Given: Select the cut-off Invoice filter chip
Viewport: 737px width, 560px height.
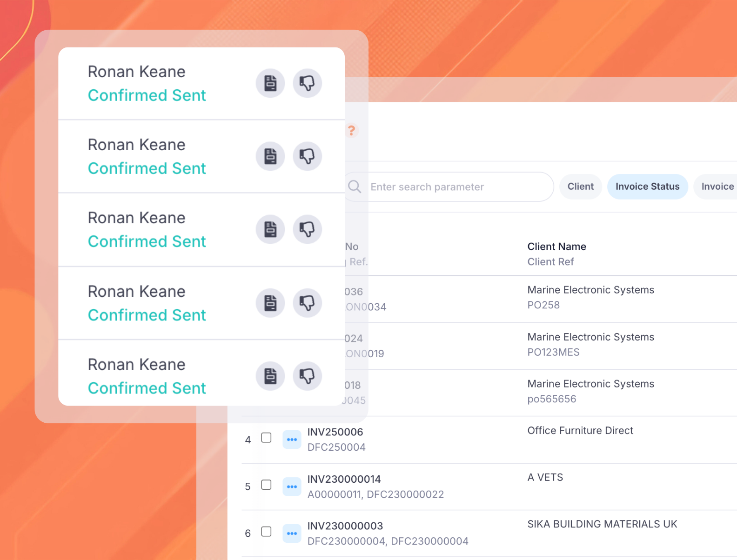Looking at the screenshot, I should [716, 187].
